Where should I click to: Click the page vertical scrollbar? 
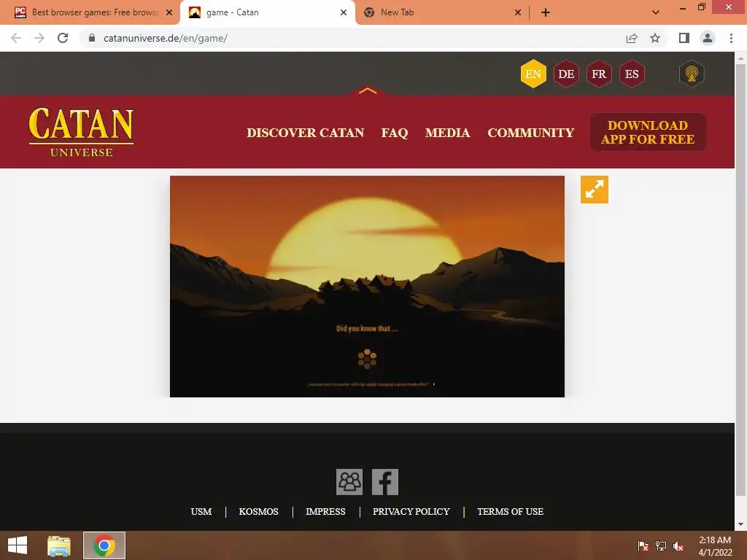(740, 279)
